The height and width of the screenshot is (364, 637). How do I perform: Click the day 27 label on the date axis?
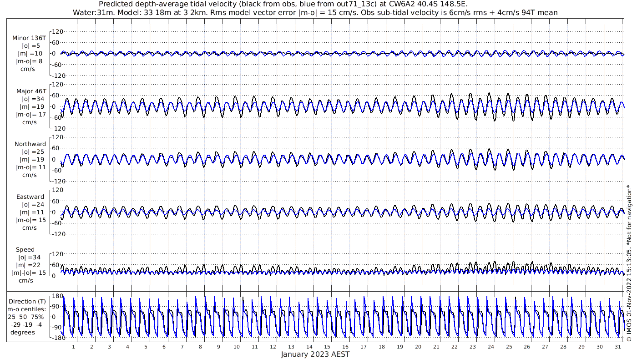click(545, 346)
